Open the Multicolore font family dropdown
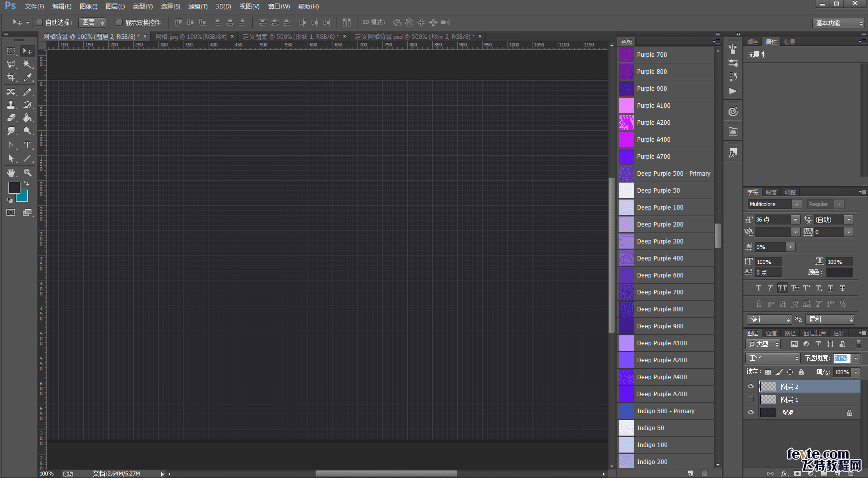The image size is (868, 478). (796, 204)
